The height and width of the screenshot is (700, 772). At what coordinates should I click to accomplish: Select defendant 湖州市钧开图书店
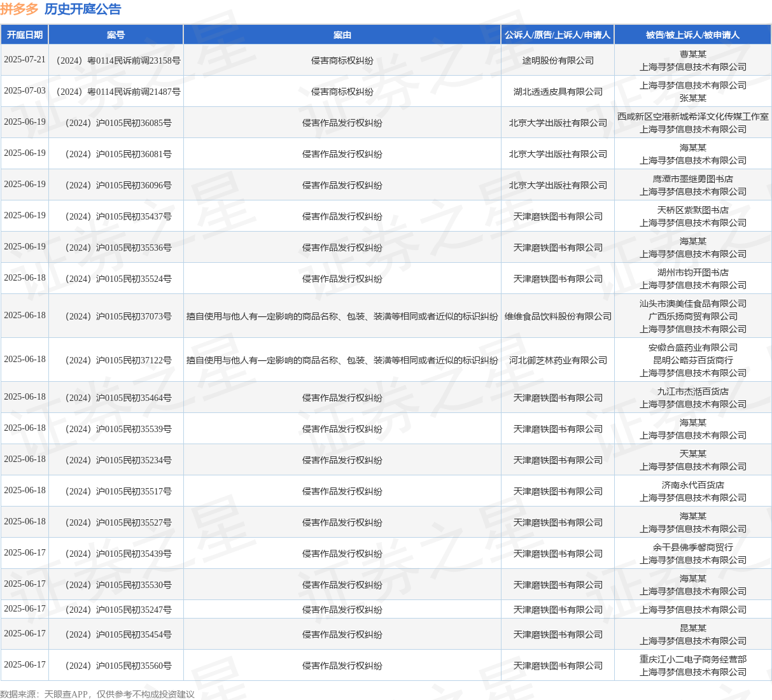coord(693,273)
